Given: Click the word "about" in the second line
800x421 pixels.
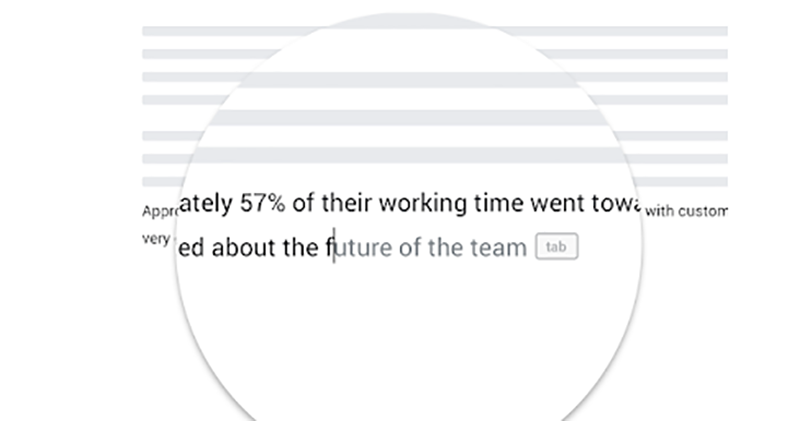Looking at the screenshot, I should [245, 247].
